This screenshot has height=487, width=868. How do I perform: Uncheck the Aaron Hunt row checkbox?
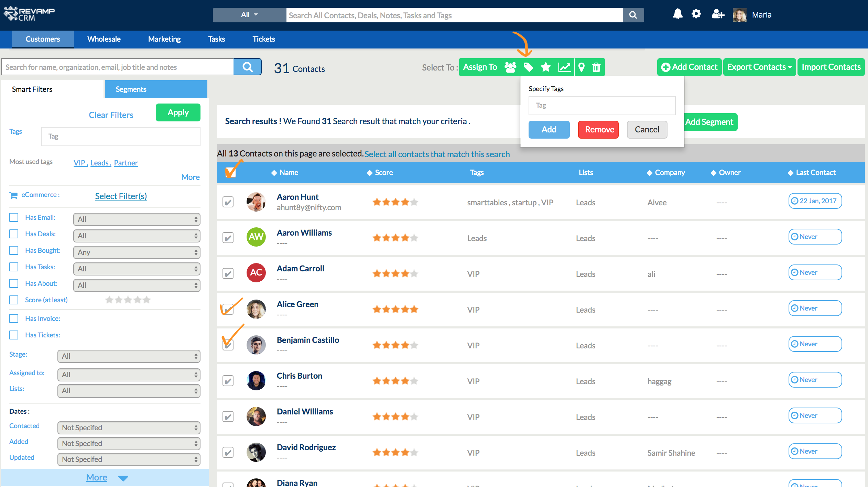point(228,202)
